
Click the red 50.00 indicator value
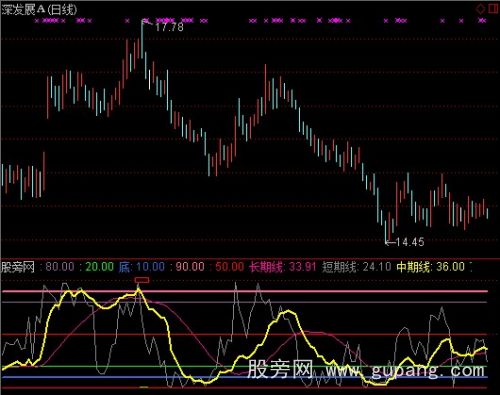pyautogui.click(x=229, y=267)
